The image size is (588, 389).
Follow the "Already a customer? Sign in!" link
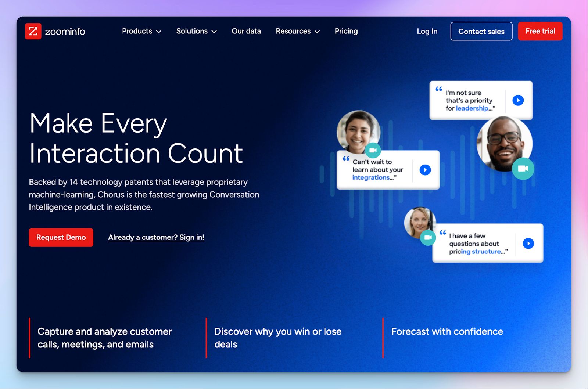click(156, 238)
